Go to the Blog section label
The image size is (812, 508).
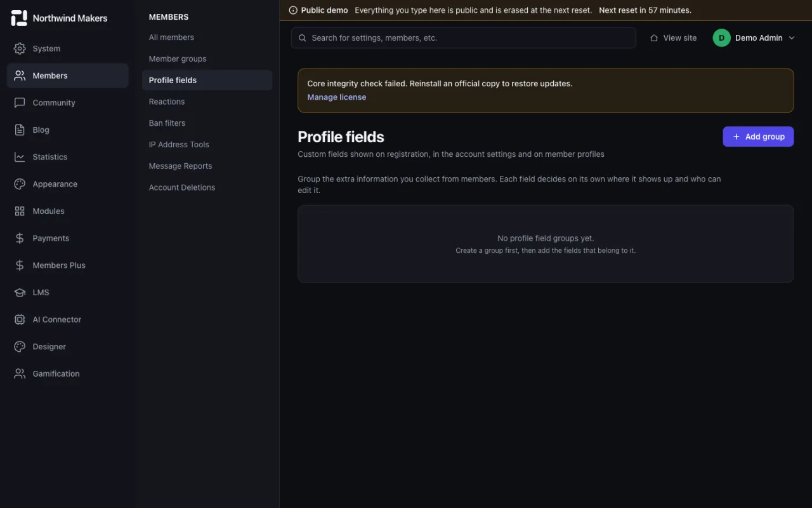coord(41,130)
